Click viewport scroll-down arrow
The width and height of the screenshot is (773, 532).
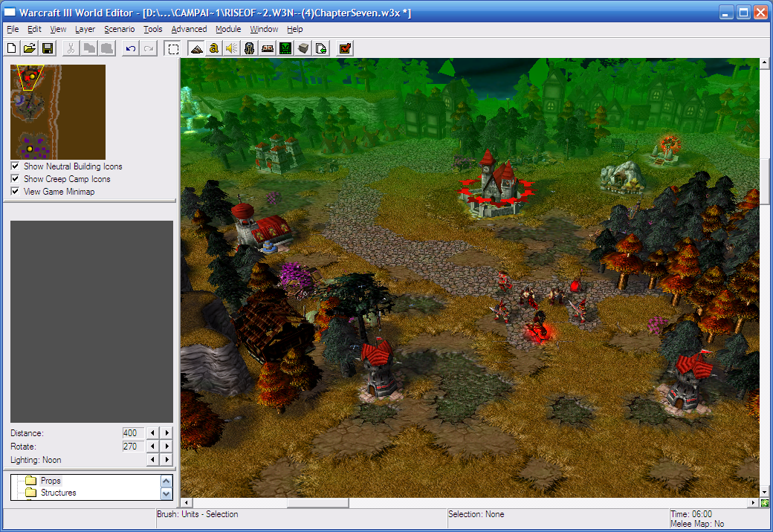tap(764, 492)
